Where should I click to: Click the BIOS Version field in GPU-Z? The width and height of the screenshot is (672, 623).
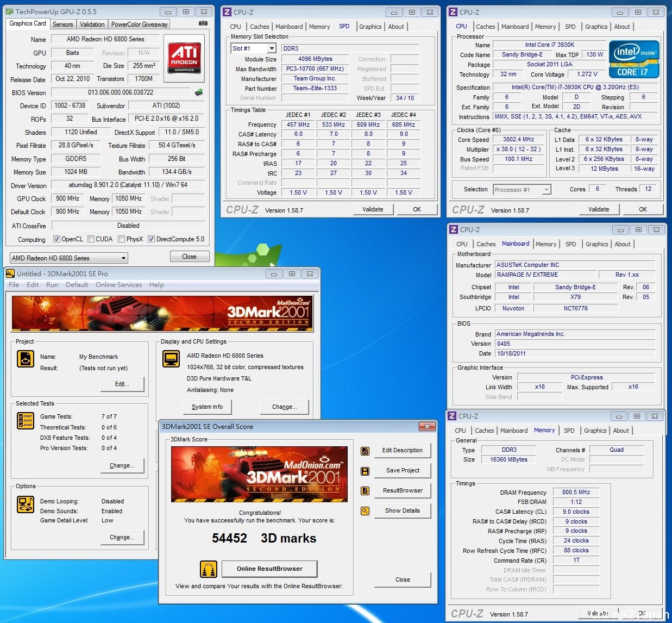121,92
